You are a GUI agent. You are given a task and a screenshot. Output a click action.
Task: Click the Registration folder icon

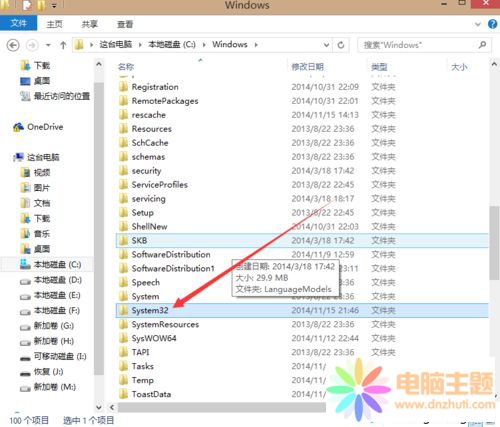[x=123, y=87]
